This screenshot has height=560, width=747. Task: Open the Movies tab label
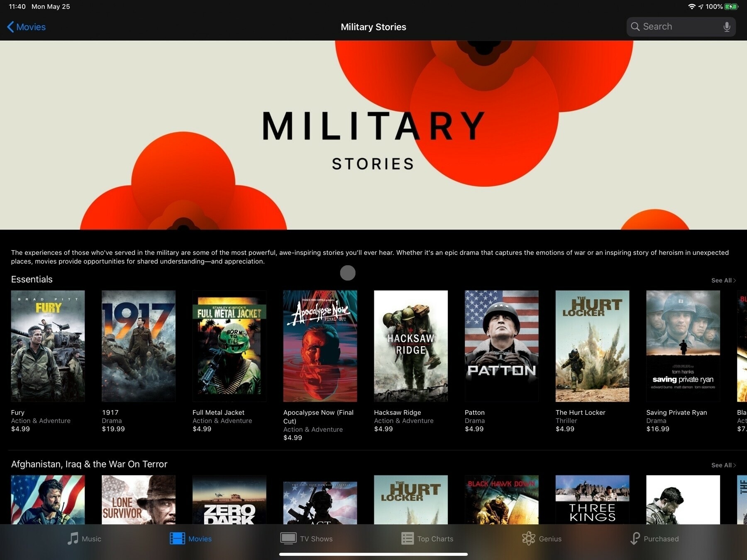(x=200, y=539)
